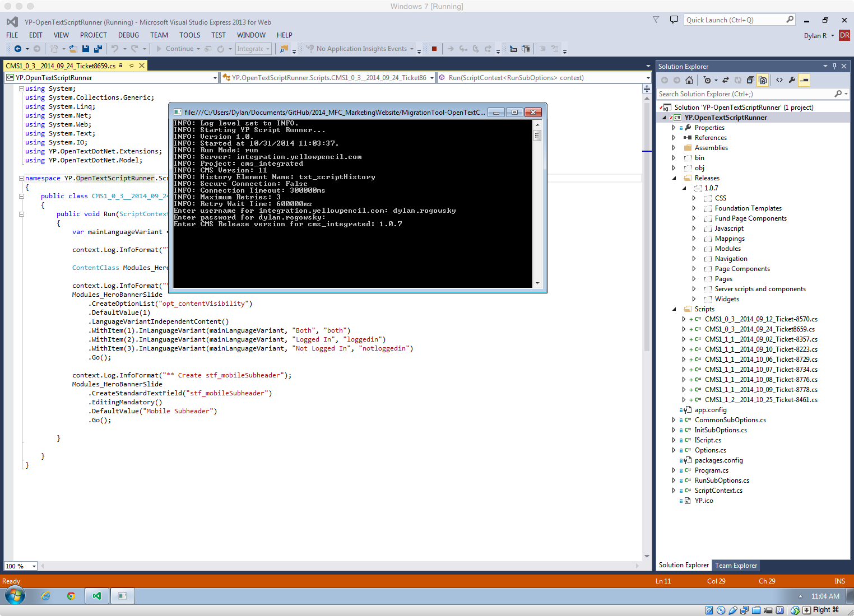854x616 pixels.
Task: Collapse the Scripts folder node
Action: click(674, 309)
